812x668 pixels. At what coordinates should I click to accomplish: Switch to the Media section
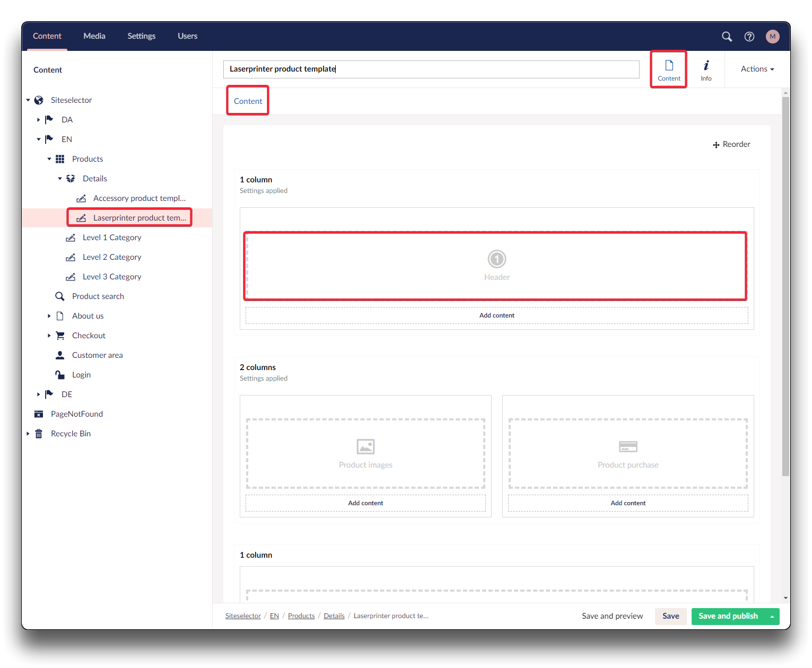94,36
